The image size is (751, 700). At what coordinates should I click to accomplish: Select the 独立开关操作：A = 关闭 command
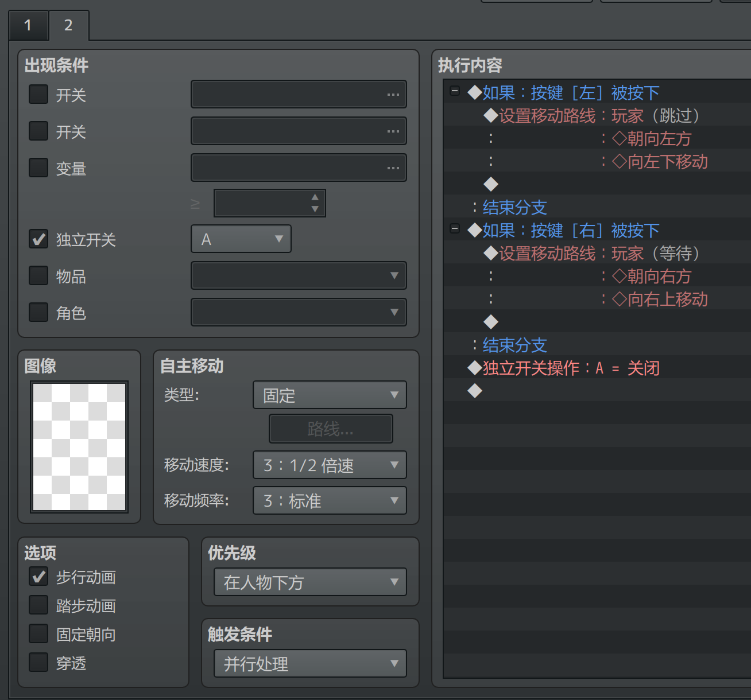point(564,368)
